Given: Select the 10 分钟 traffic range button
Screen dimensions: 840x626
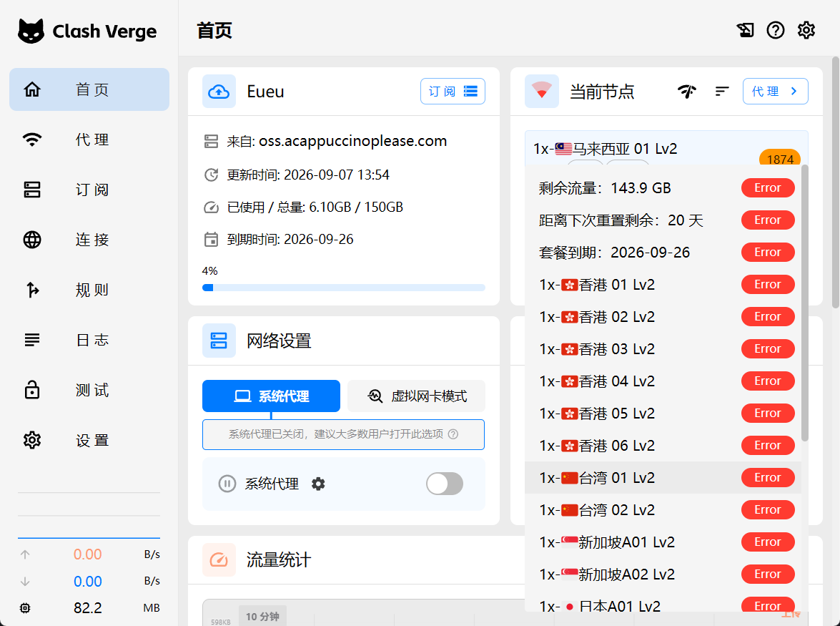Looking at the screenshot, I should [262, 617].
